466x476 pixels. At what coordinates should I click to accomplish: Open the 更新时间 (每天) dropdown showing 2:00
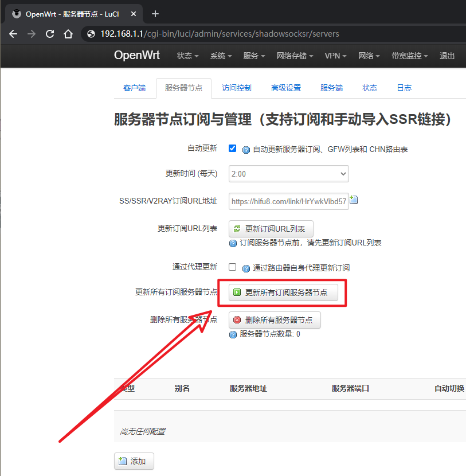click(x=288, y=174)
